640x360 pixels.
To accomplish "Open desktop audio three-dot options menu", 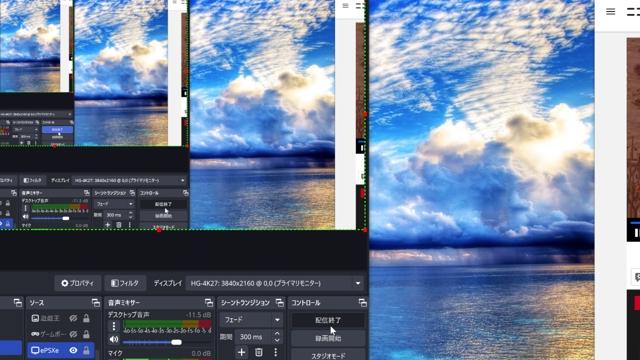I will click(114, 326).
